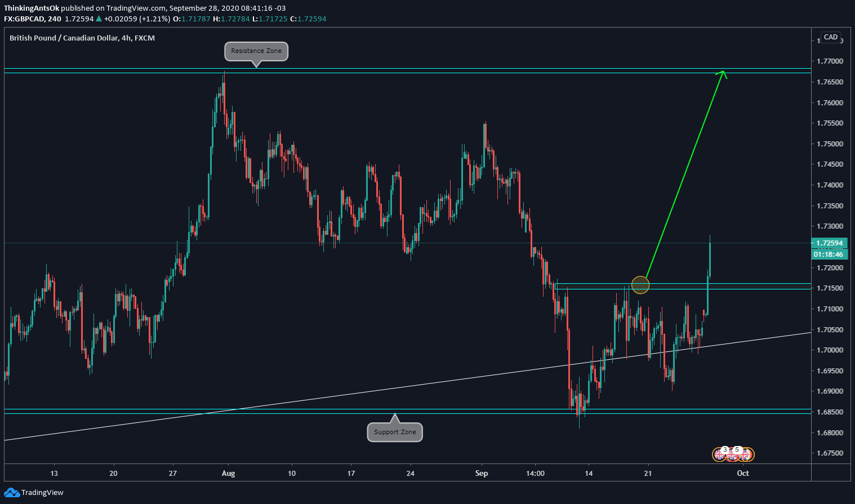Click the 13 date axis label

click(54, 474)
